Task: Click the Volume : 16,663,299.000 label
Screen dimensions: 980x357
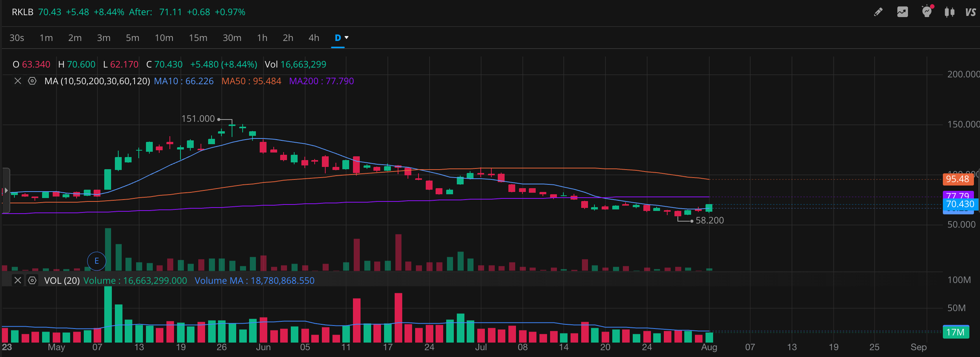Action: (135, 280)
